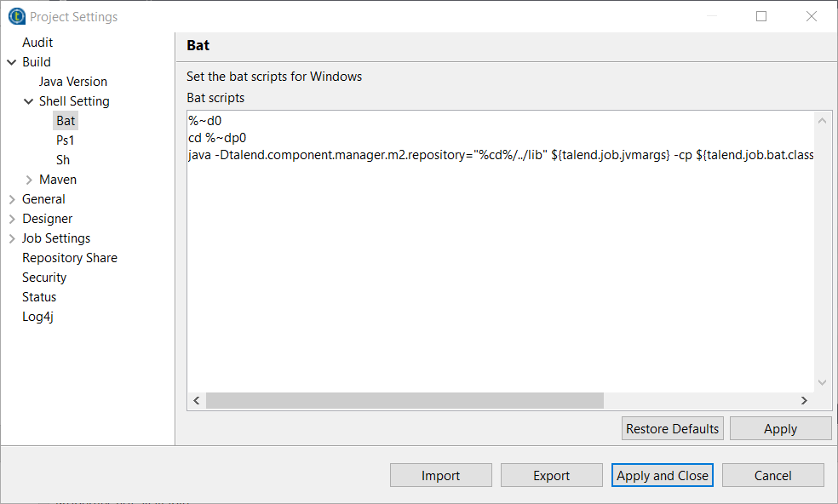Collapse the Build tree node
This screenshot has width=838, height=504.
click(12, 62)
